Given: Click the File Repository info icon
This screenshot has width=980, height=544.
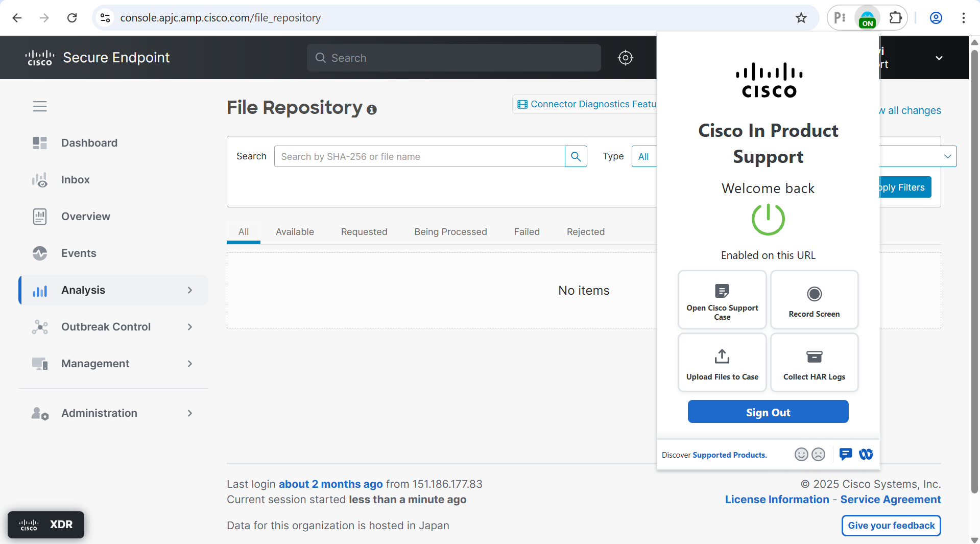Looking at the screenshot, I should [372, 109].
